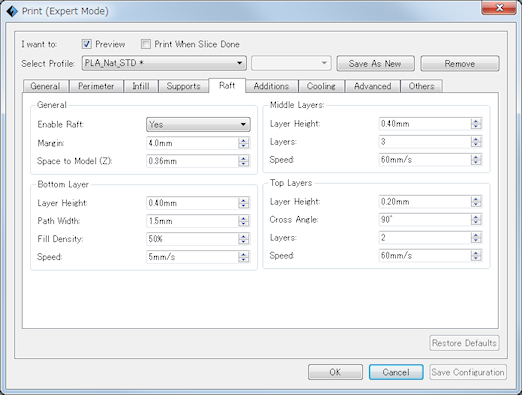This screenshot has height=395, width=522.
Task: Click Bottom Layer's Layer Height field
Action: [x=192, y=203]
